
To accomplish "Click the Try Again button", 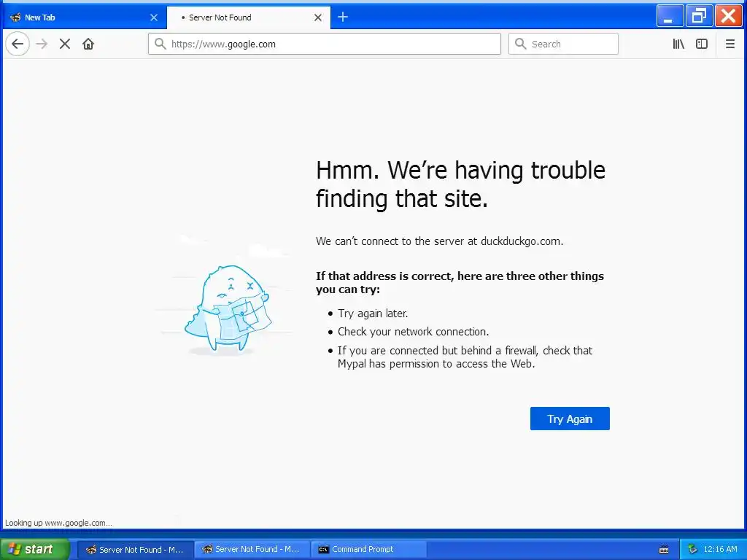I will click(570, 419).
